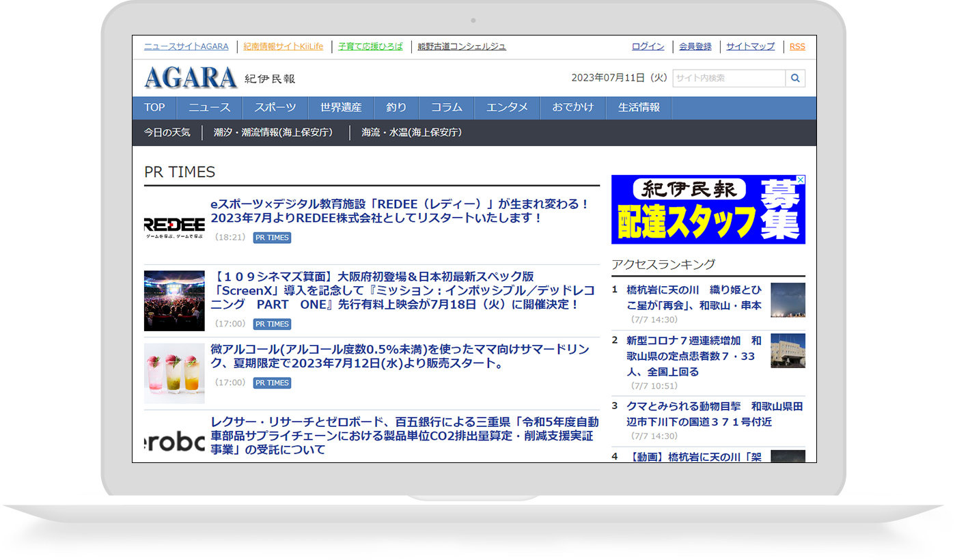The width and height of the screenshot is (955, 560).
Task: Click the three drinks thumbnail
Action: coord(174,374)
